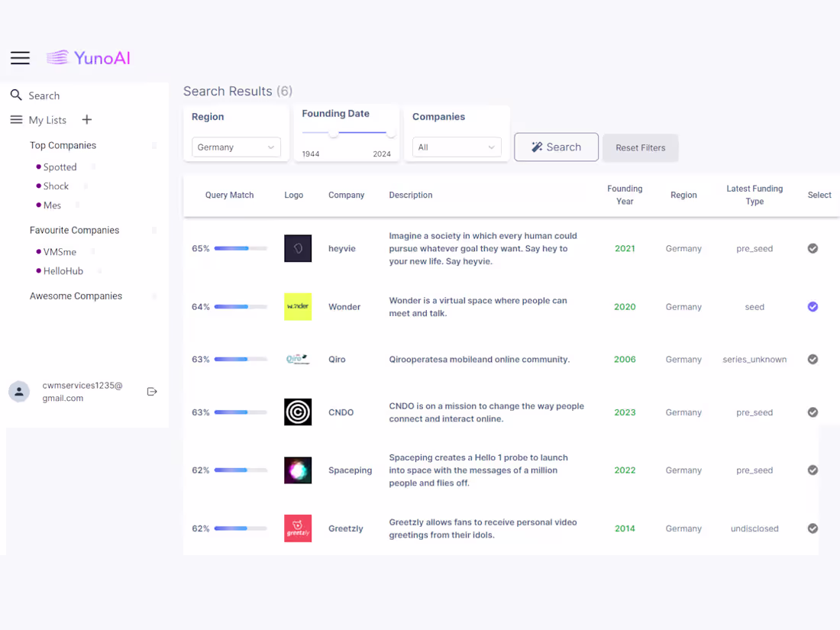The image size is (840, 630).
Task: Open the Companies dropdown showing All
Action: coord(457,147)
